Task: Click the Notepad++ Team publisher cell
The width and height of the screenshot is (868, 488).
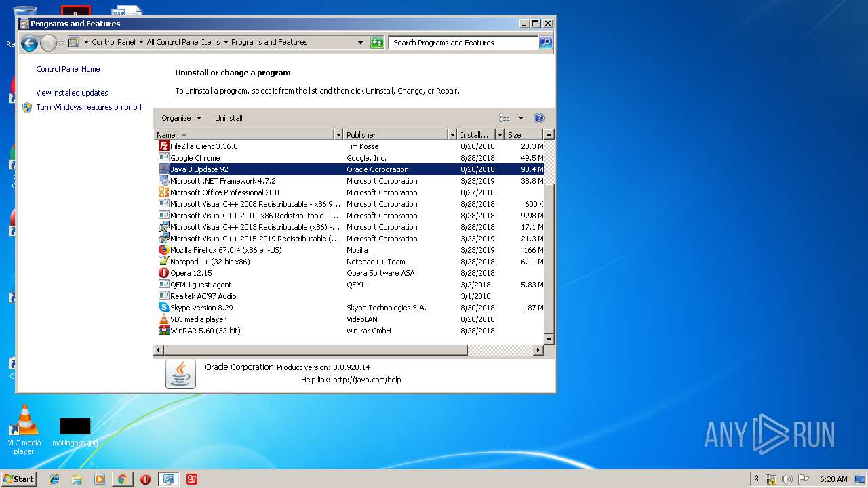Action: pos(376,262)
